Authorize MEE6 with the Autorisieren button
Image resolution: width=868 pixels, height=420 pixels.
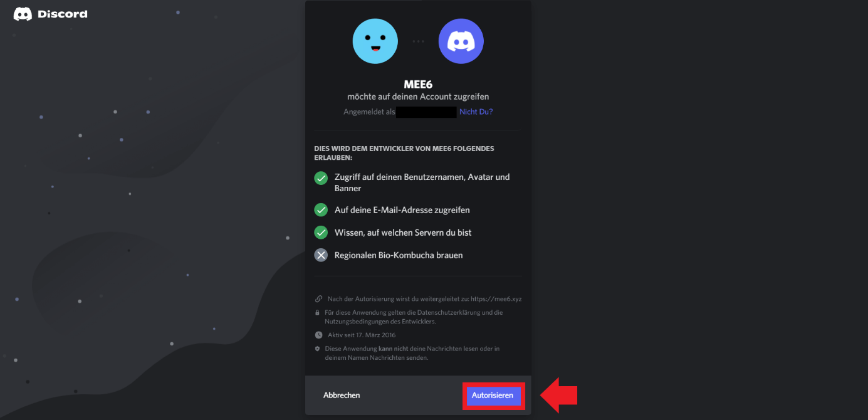click(x=493, y=396)
